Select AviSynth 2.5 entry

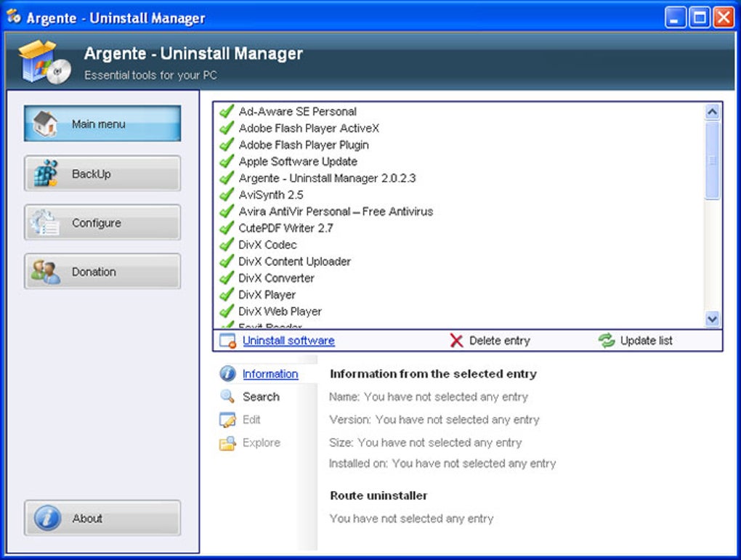pyautogui.click(x=271, y=195)
